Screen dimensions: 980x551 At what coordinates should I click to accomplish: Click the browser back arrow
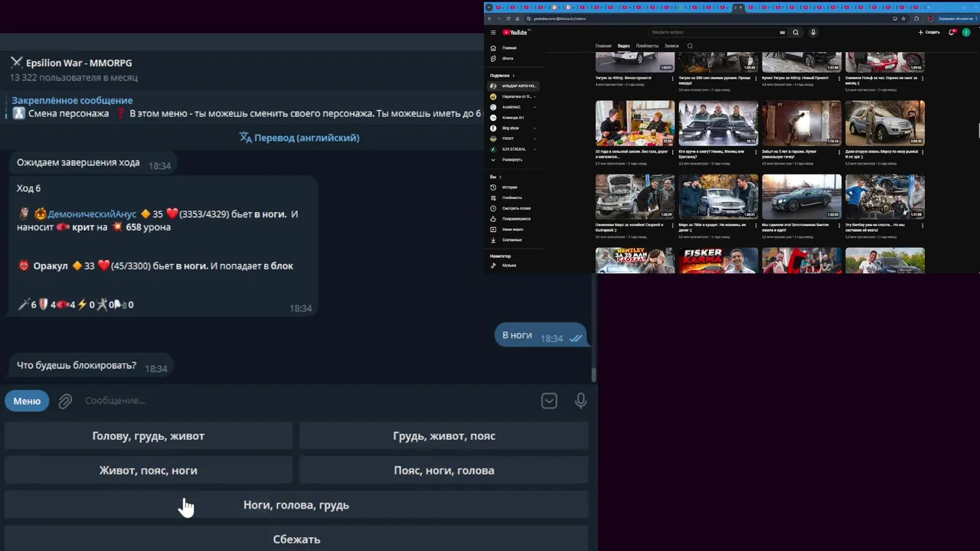pos(489,18)
